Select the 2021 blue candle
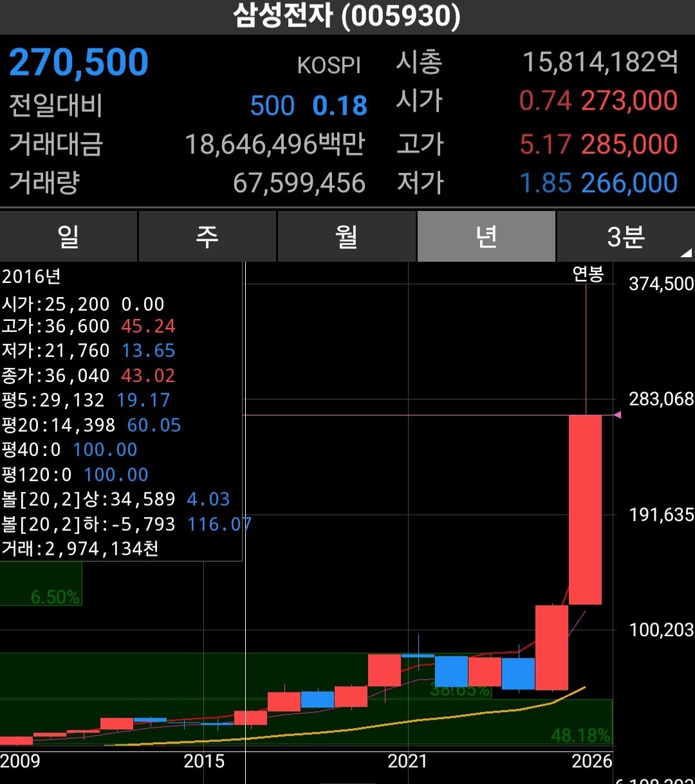 point(418,655)
